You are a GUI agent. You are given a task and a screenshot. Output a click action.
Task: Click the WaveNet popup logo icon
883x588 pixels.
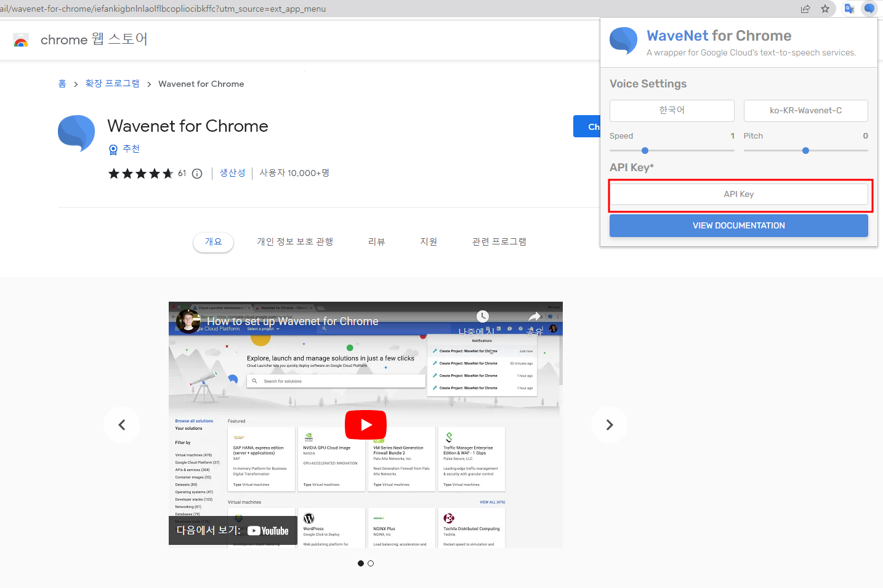point(623,41)
